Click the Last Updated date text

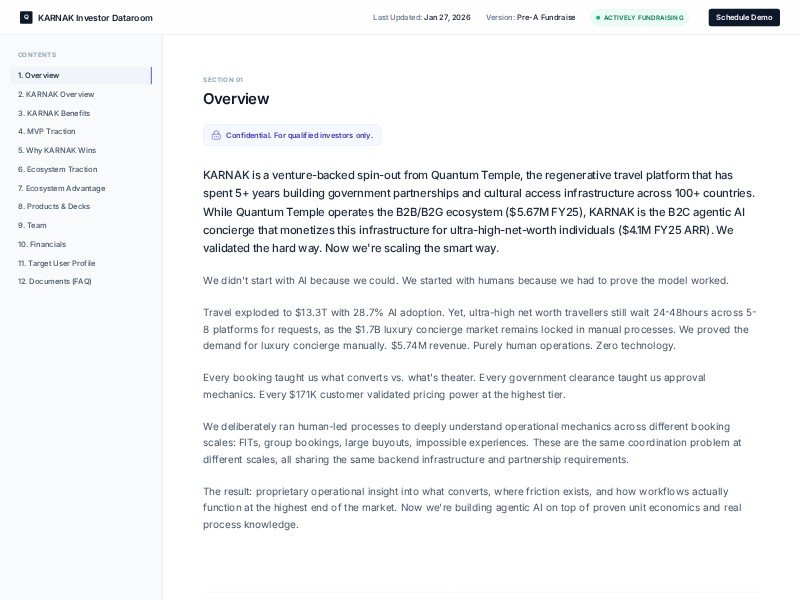[x=447, y=17]
